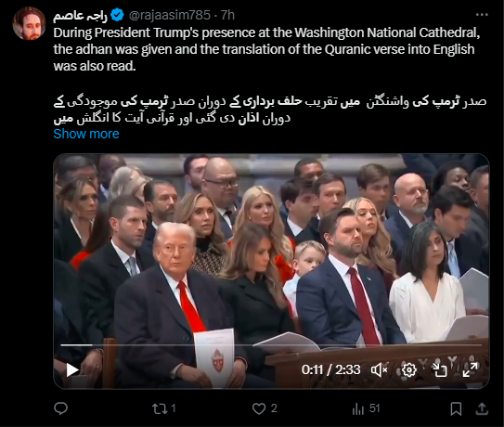Unmute the video audio
The image size is (504, 427).
pos(379,370)
